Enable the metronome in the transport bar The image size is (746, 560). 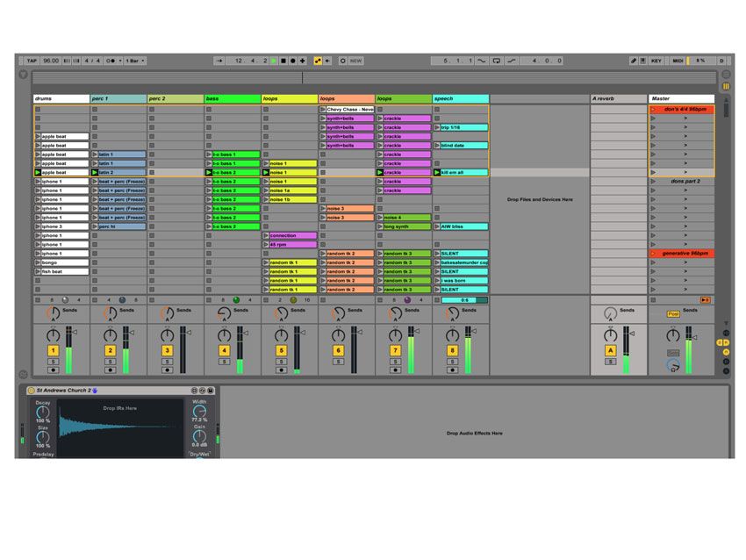(109, 61)
